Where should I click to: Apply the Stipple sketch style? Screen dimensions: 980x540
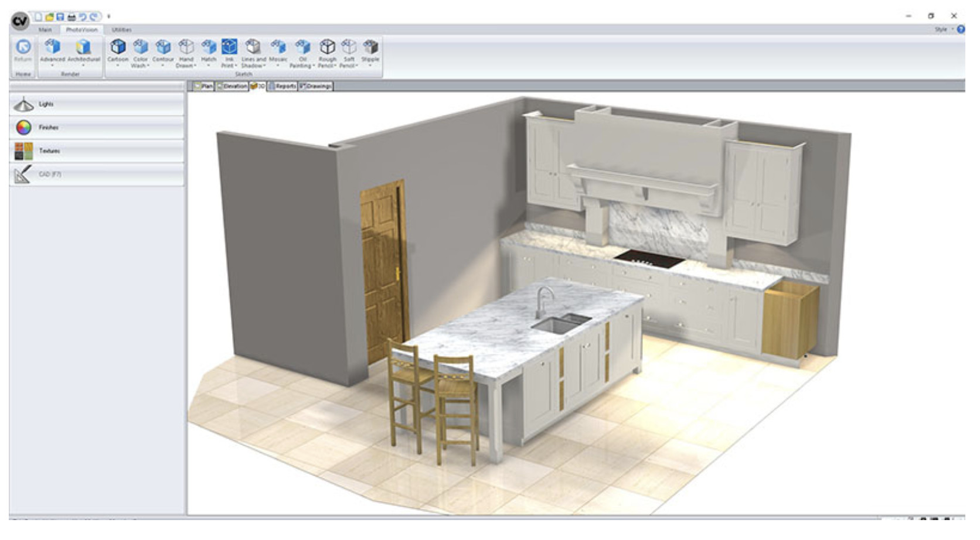[370, 53]
